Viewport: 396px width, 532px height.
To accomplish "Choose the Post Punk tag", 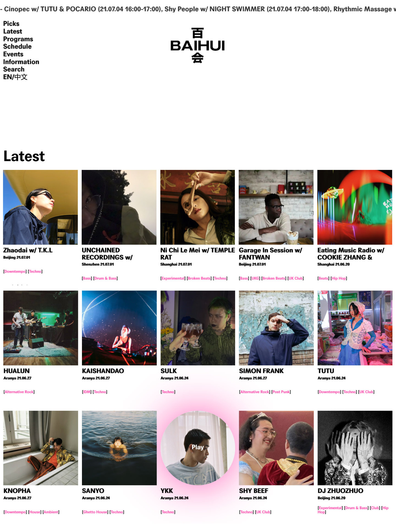I will [281, 392].
